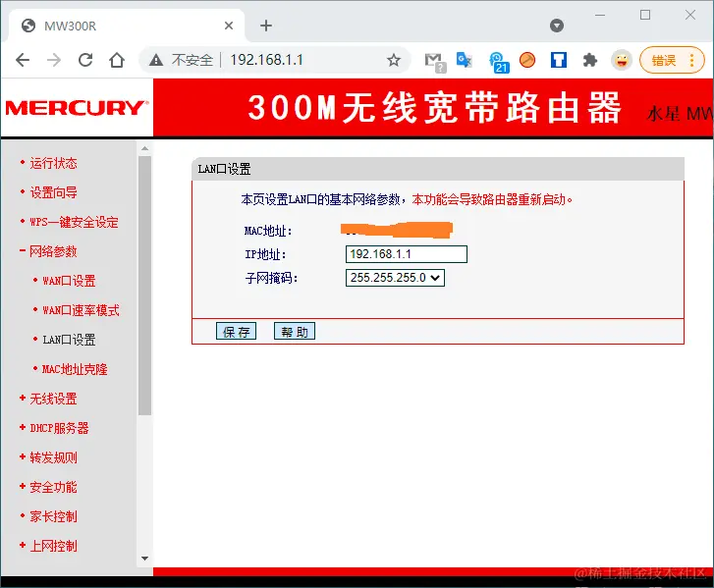Expand the 上网控制 menu section

[x=53, y=546]
